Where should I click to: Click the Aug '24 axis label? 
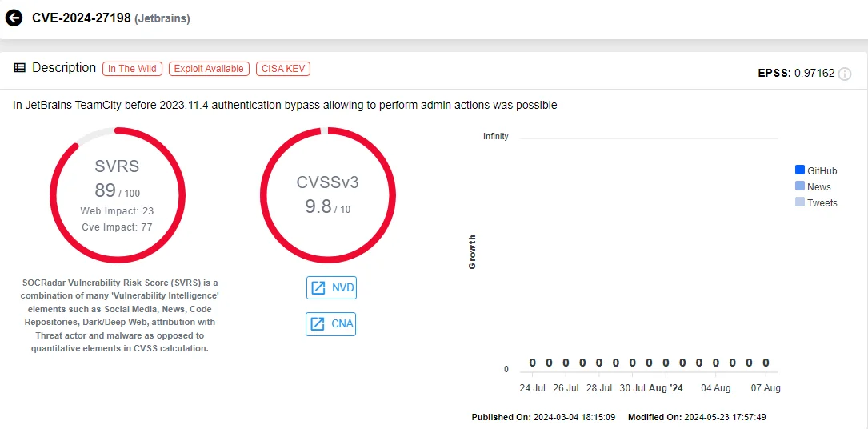(666, 388)
